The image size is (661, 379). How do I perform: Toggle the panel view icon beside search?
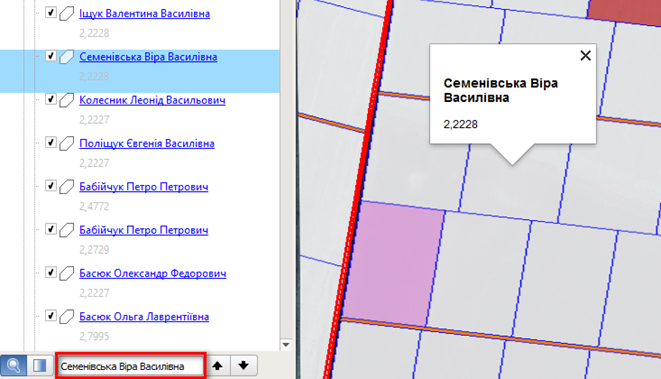pos(40,365)
